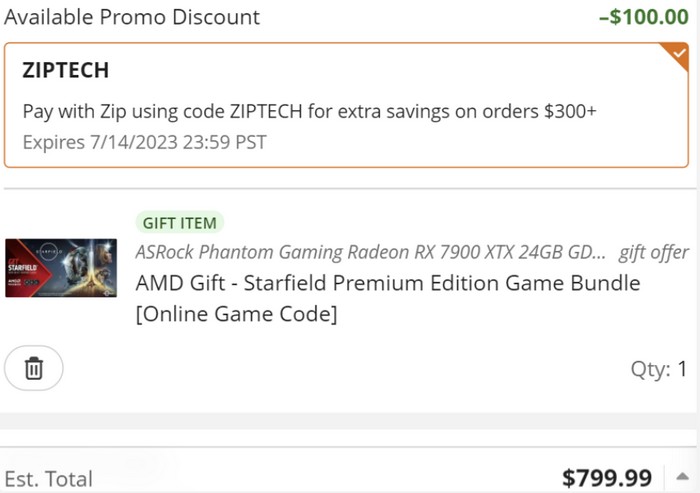The height and width of the screenshot is (493, 700).
Task: Click the Qty: 1 quantity indicator
Action: coord(658,369)
